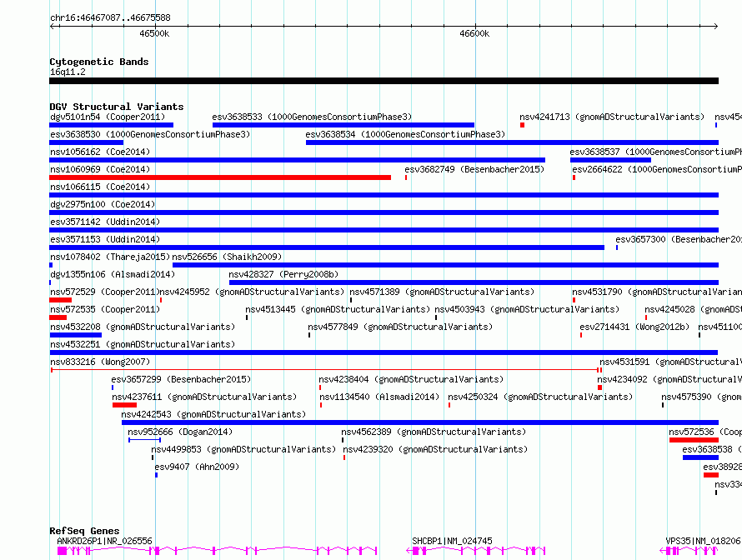Click nsv4245952 gnomAD variant label
The height and width of the screenshot is (560, 742).
pos(253,292)
